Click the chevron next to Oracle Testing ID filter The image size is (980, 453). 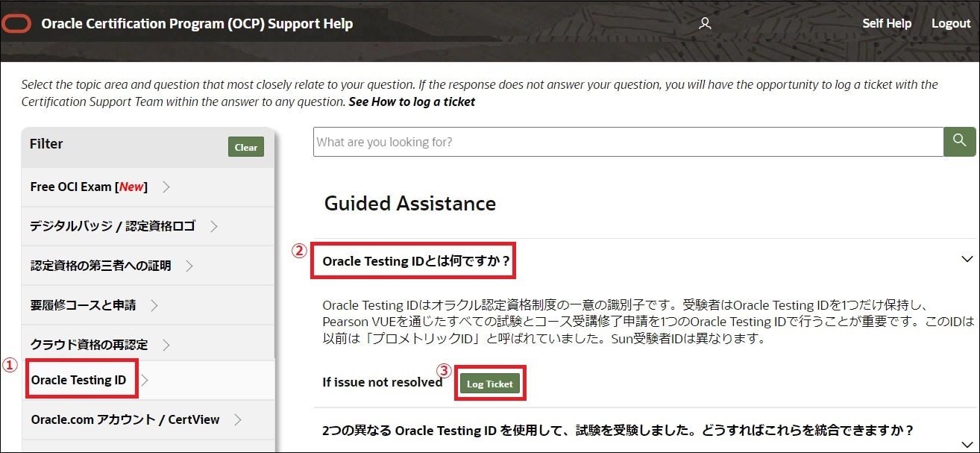145,380
